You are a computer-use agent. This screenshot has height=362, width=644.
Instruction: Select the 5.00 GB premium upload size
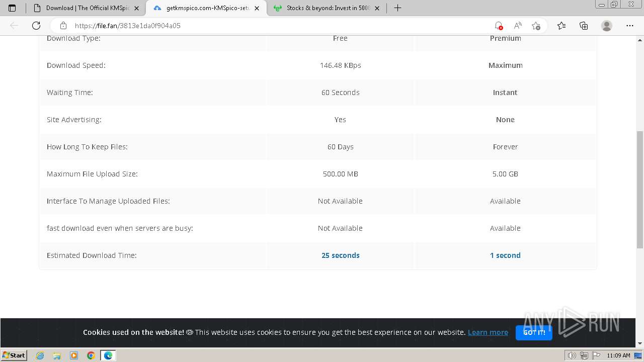coord(505,174)
